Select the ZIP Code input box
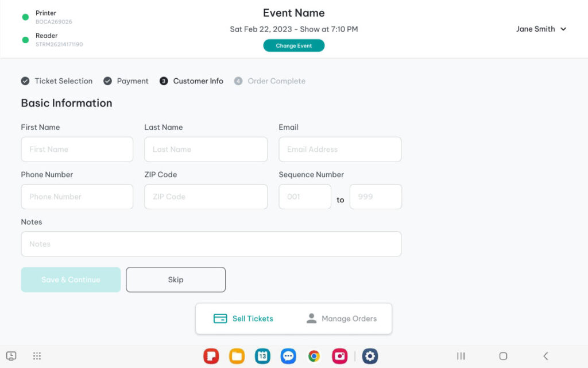 [206, 197]
